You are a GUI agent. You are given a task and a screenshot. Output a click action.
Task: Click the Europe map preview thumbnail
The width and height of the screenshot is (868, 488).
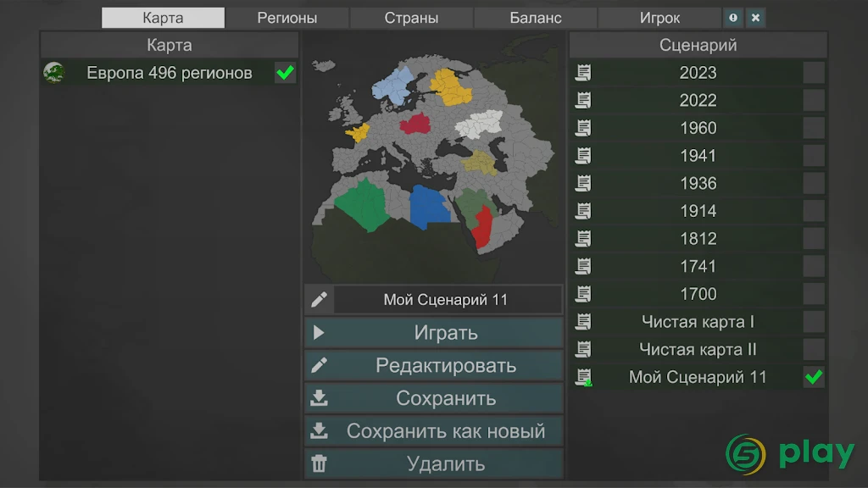(433, 158)
